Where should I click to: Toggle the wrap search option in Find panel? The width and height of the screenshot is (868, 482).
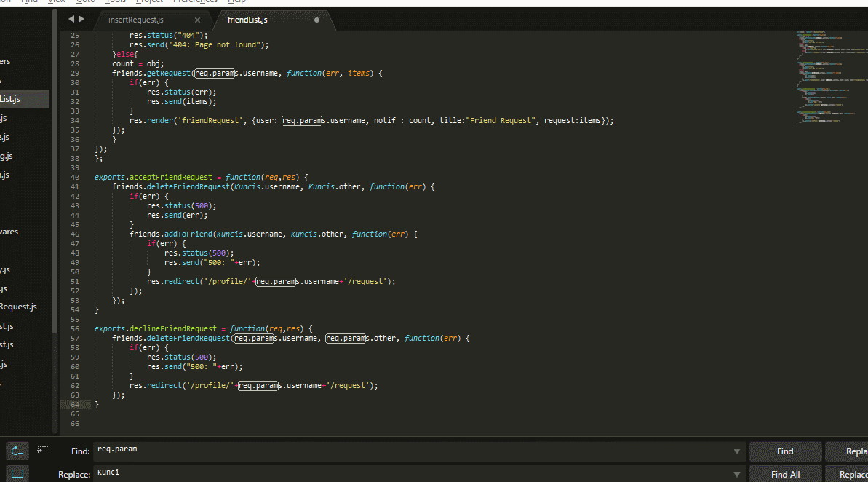[x=17, y=451]
